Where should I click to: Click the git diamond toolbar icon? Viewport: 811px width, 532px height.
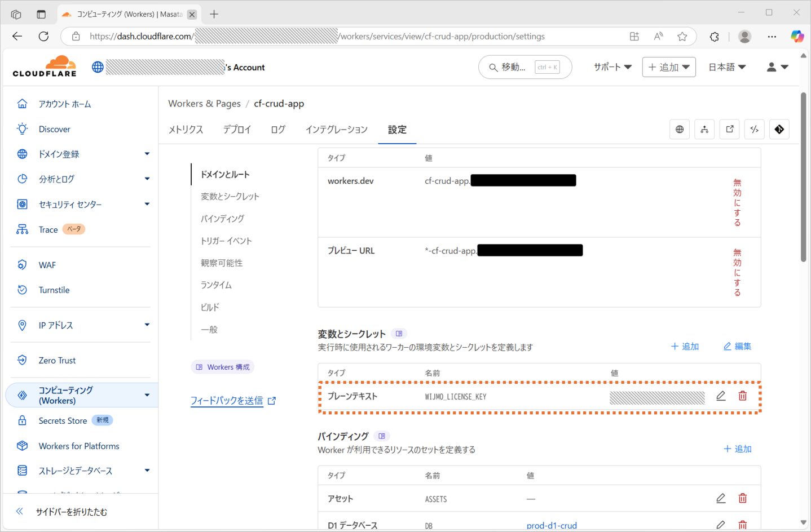coord(779,130)
